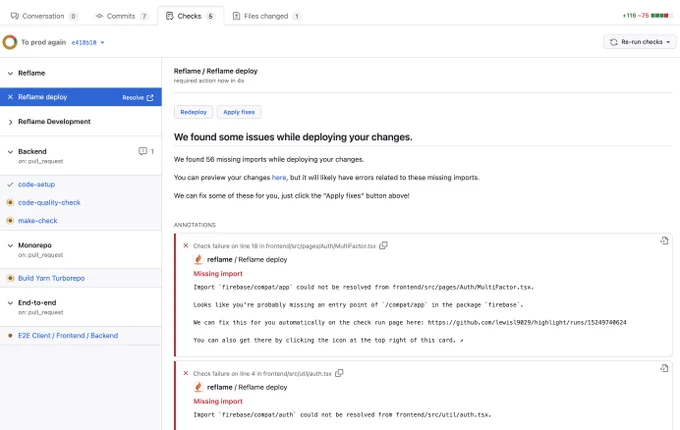Click the Apply fixes button

(239, 112)
